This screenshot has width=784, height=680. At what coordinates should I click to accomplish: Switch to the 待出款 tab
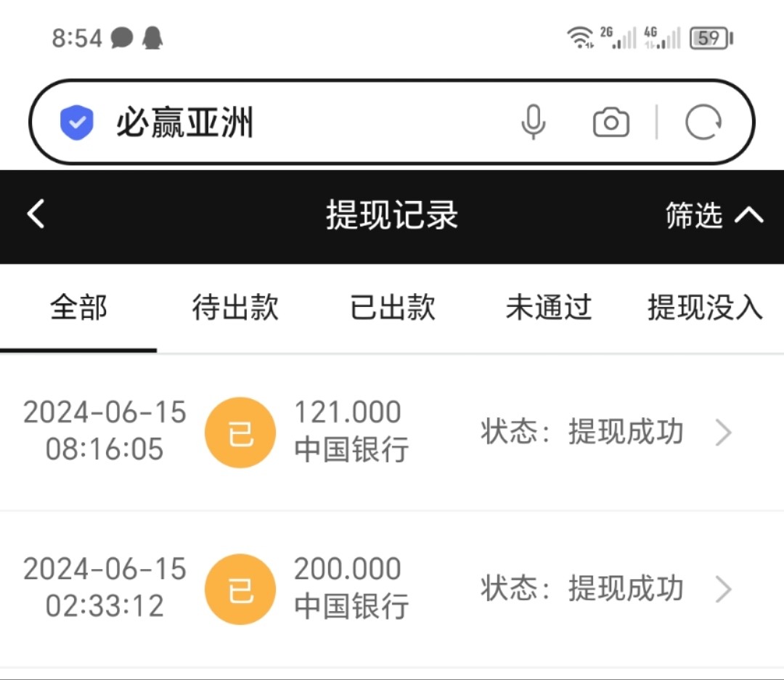[235, 308]
